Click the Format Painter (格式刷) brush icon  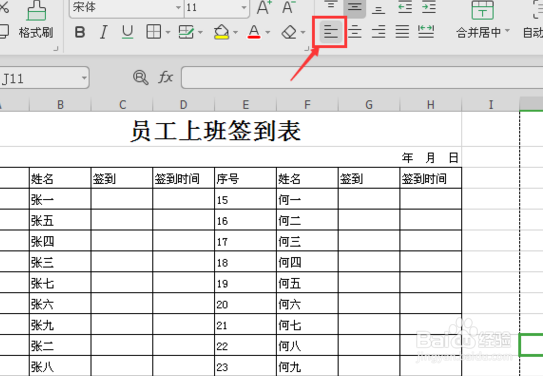36,10
